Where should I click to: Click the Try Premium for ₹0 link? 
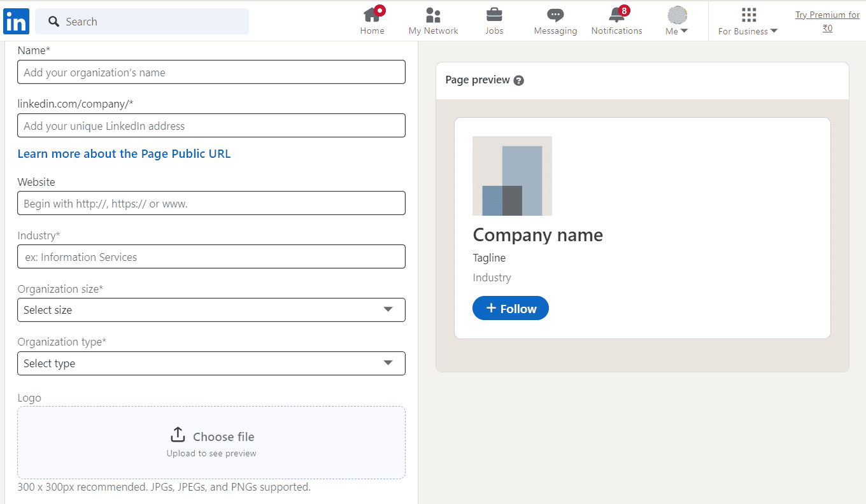pyautogui.click(x=828, y=22)
